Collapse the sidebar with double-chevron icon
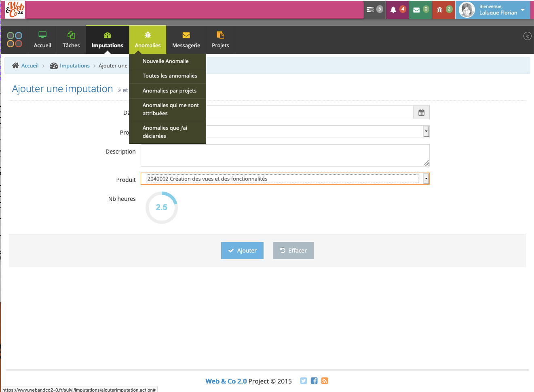This screenshot has width=534, height=392. (x=528, y=36)
